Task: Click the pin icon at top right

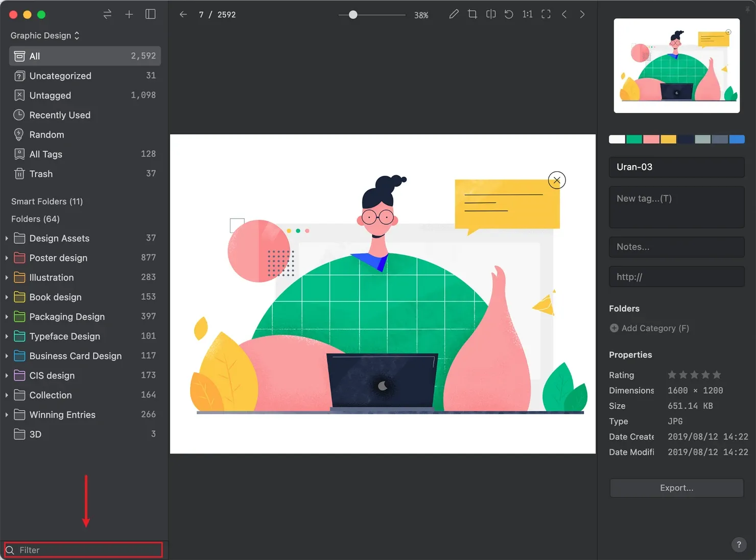Action: pos(748,9)
